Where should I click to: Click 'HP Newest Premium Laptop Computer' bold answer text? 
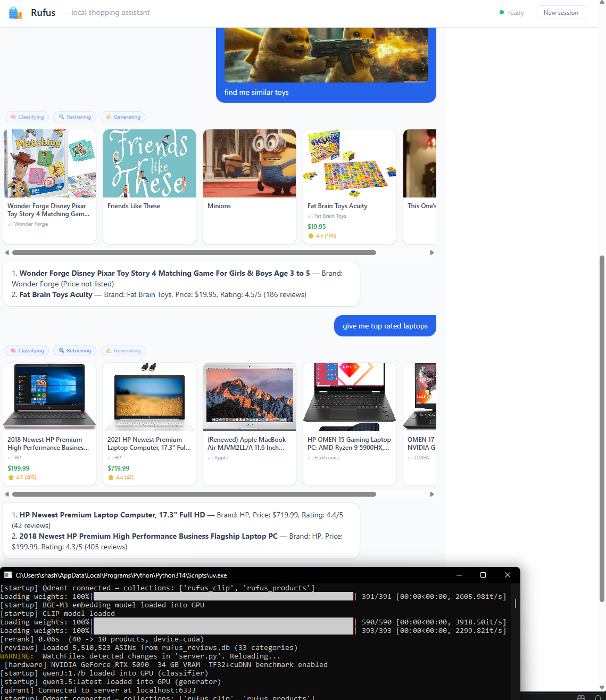[x=112, y=515]
